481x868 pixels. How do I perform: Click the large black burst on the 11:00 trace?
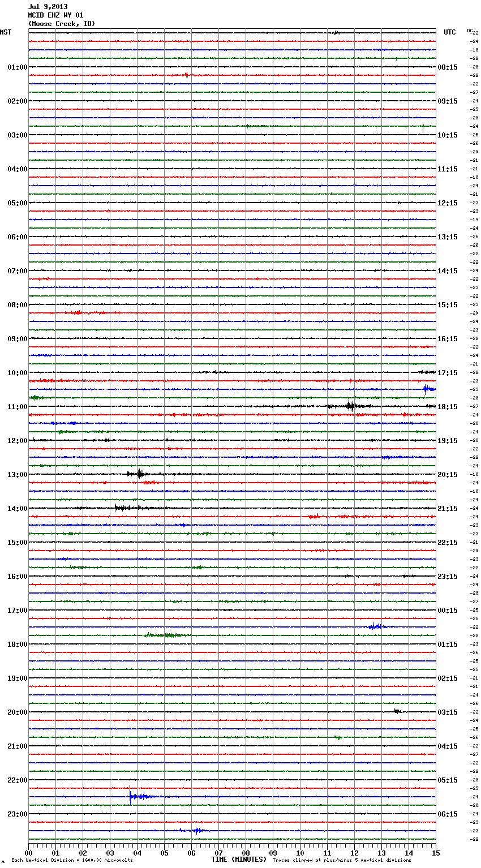click(x=351, y=406)
